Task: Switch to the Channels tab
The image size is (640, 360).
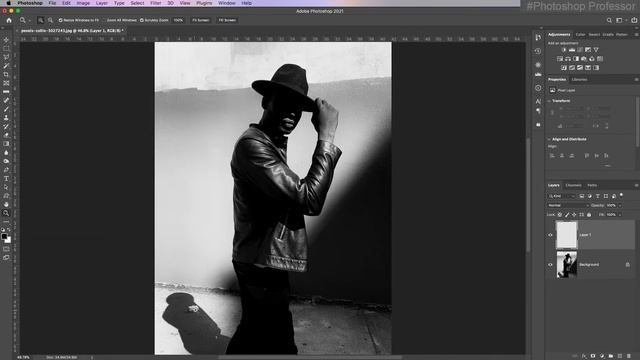Action: pos(573,185)
